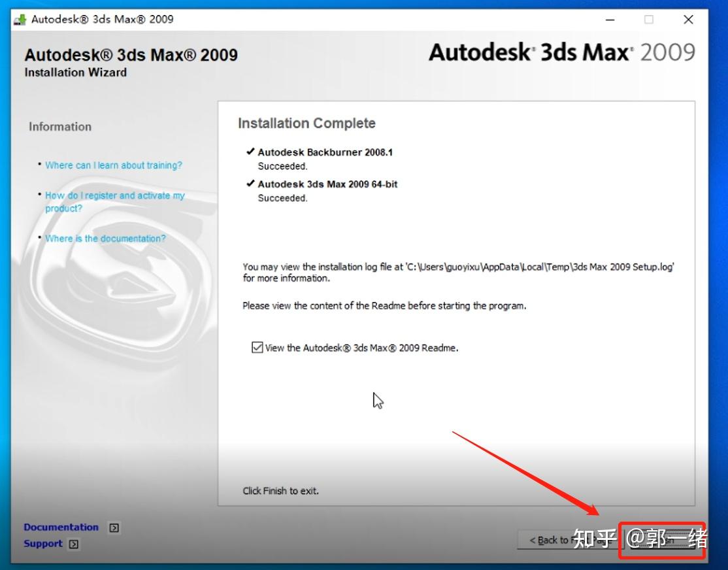The width and height of the screenshot is (728, 570).
Task: Open 'How do I register and activate my product?'
Action: 114,201
